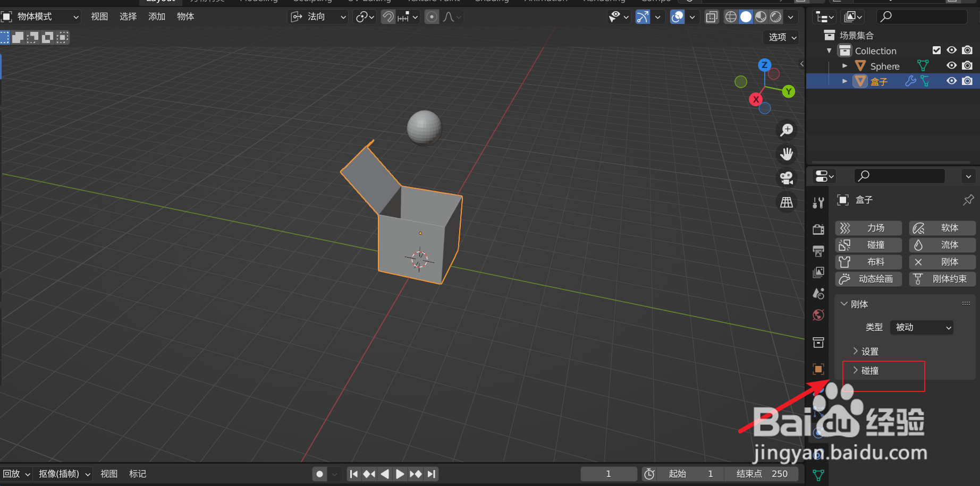Click the Y axis on navigation gizmo
The height and width of the screenshot is (486, 980).
tap(789, 91)
